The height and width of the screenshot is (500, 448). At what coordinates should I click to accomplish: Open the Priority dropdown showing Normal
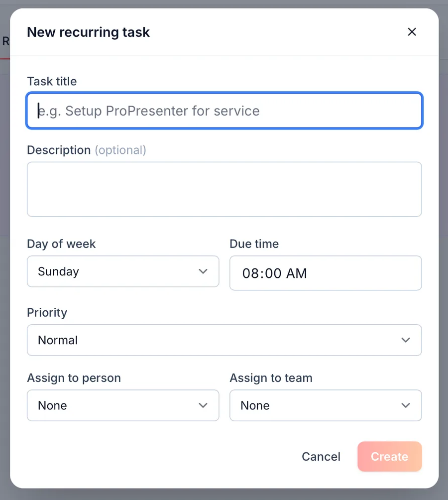coord(224,340)
